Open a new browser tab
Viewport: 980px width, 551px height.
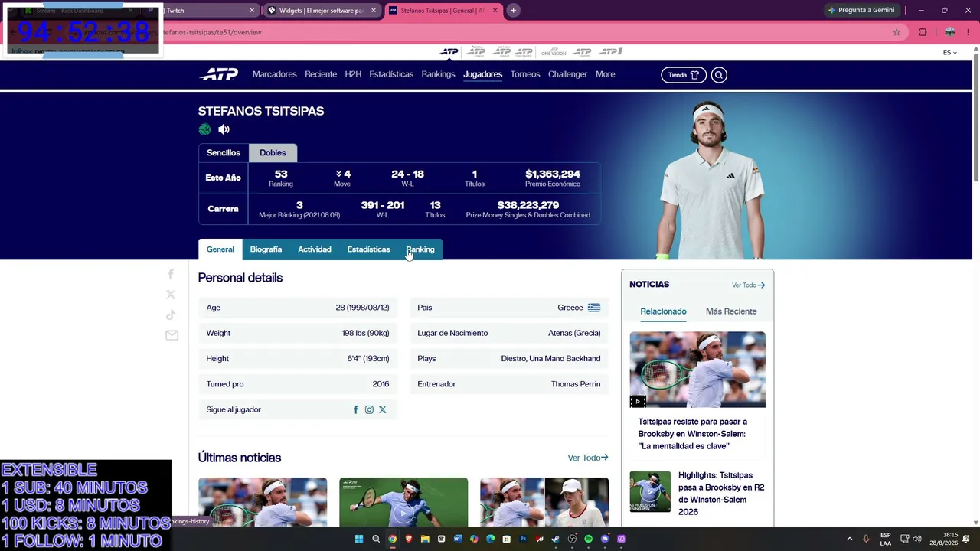pos(513,10)
